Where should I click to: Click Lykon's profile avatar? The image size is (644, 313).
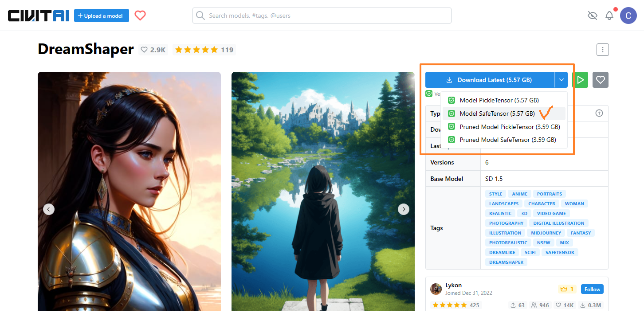tap(436, 289)
